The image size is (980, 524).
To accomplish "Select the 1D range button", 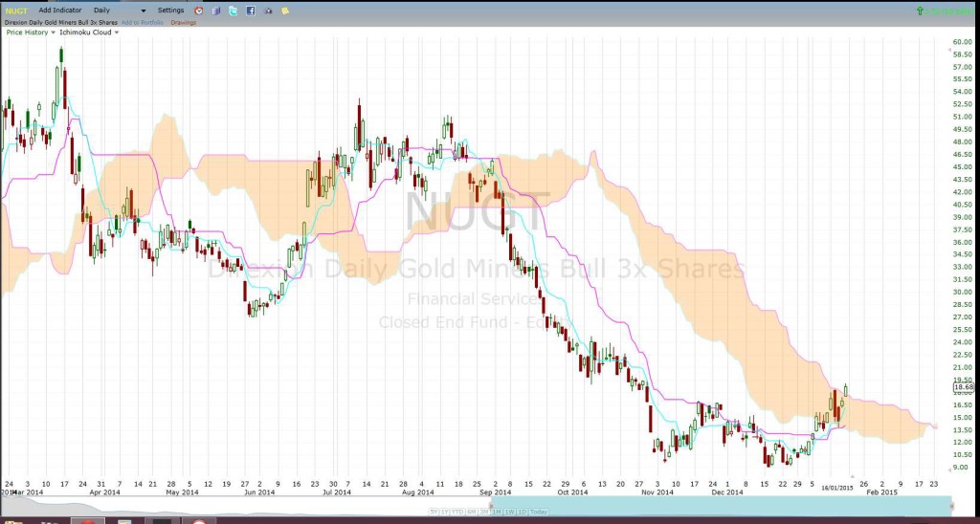I will click(x=522, y=513).
